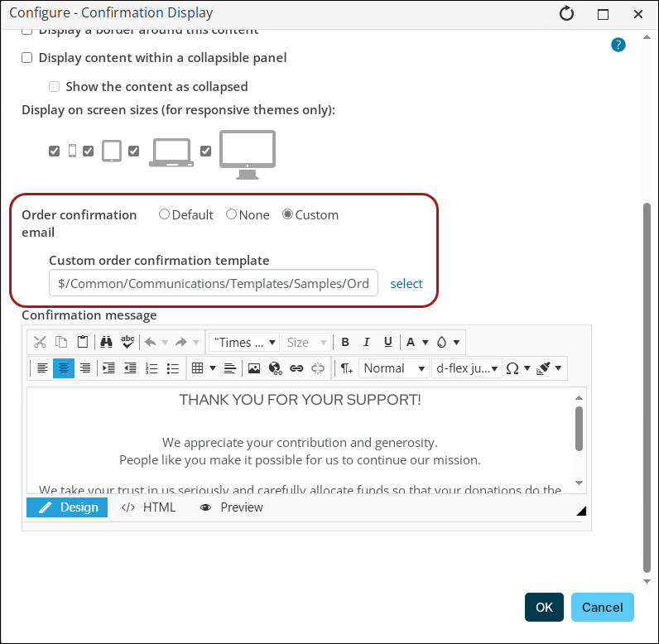
Task: Click the Paste clipboard icon
Action: 83,342
